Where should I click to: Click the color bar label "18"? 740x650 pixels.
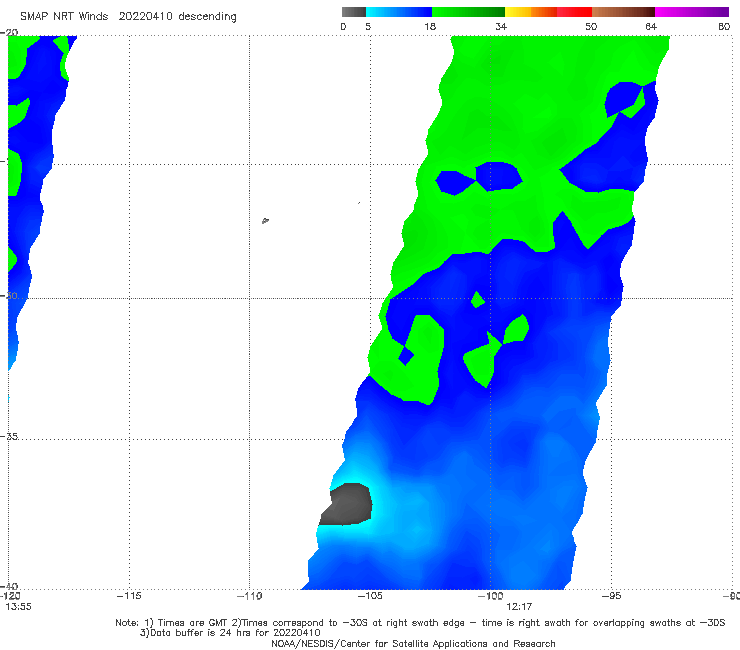(x=430, y=26)
